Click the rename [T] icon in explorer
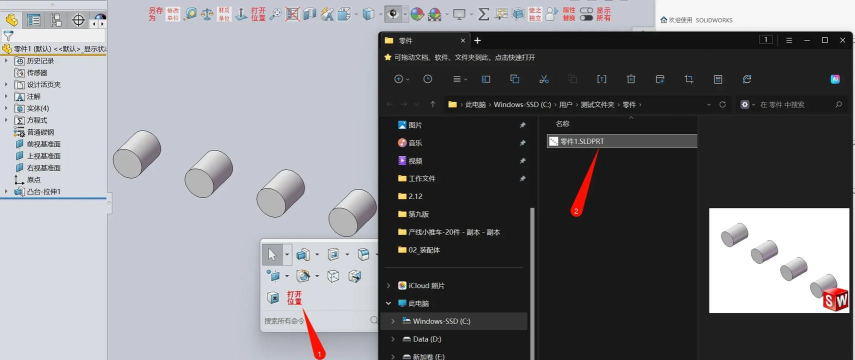This screenshot has height=360, width=855. pyautogui.click(x=601, y=79)
